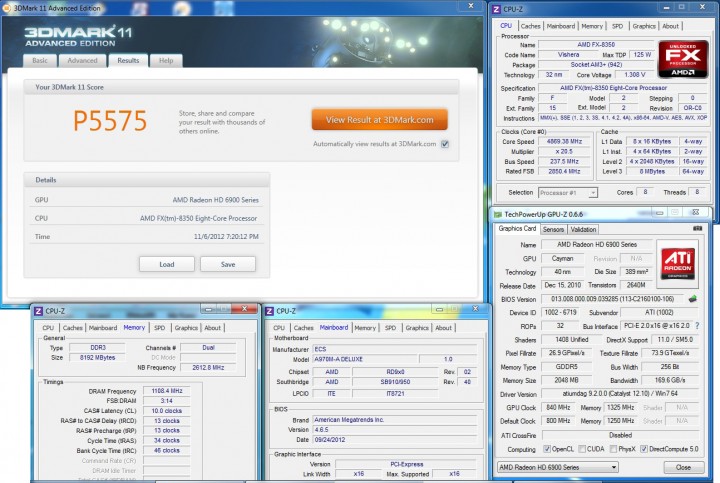
Task: Click the GPU-Z BIOS Version field
Action: 612,299
